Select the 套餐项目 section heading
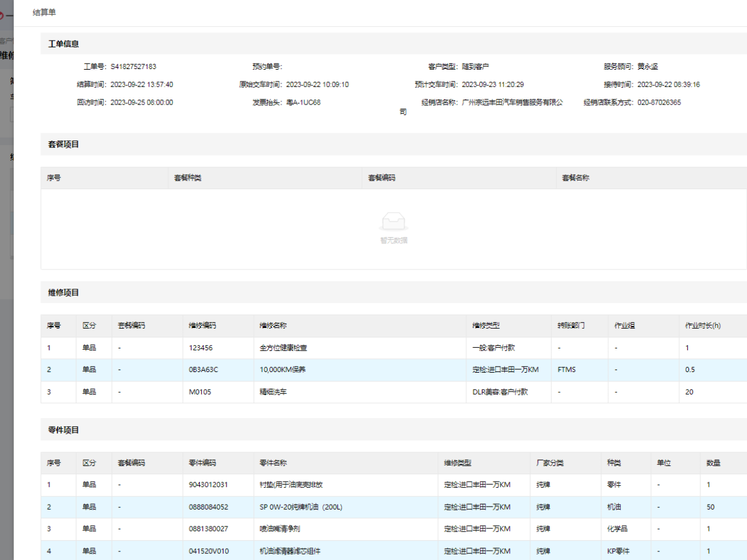 pos(63,144)
